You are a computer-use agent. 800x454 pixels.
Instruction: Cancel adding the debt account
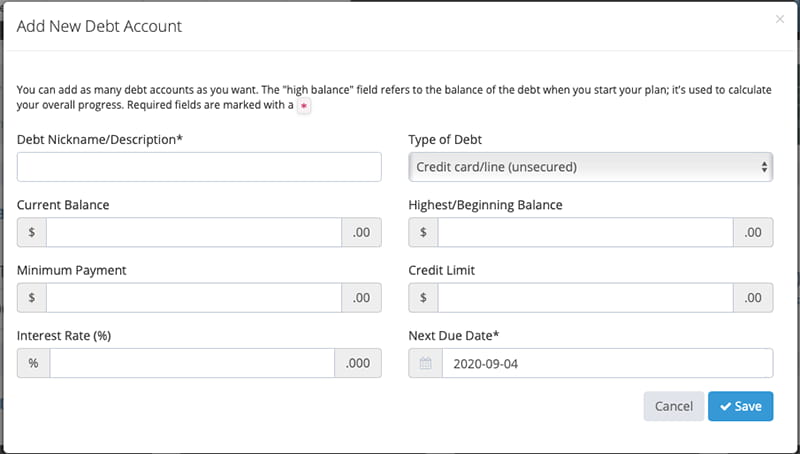point(674,406)
